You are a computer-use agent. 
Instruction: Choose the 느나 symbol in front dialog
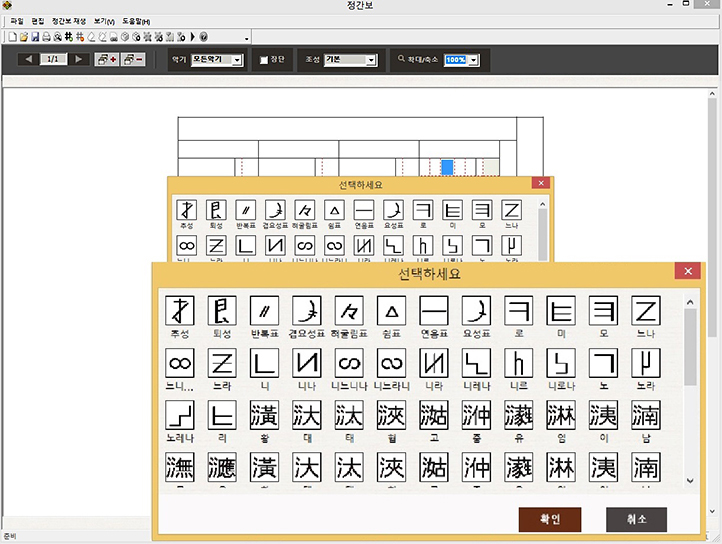tap(646, 310)
